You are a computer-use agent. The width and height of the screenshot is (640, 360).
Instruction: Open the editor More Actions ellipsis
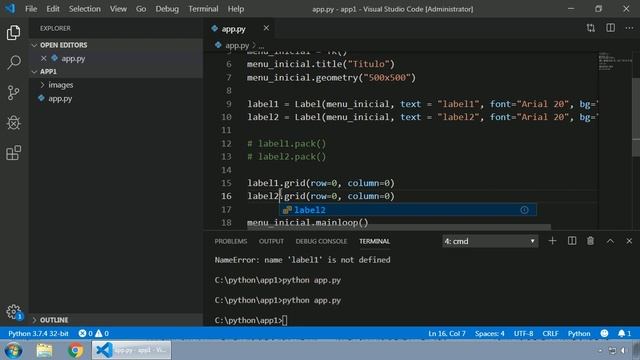(629, 28)
